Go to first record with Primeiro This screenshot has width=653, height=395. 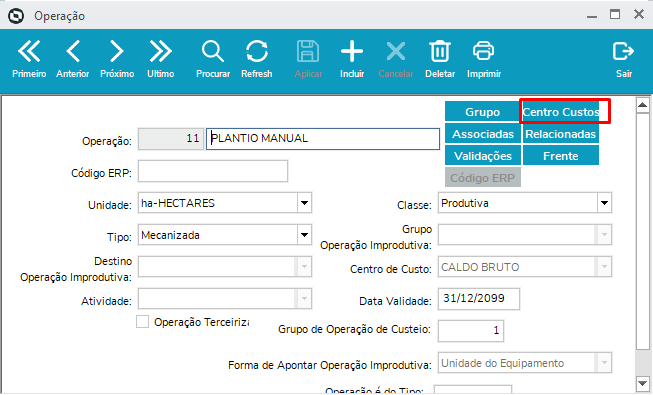pos(29,59)
